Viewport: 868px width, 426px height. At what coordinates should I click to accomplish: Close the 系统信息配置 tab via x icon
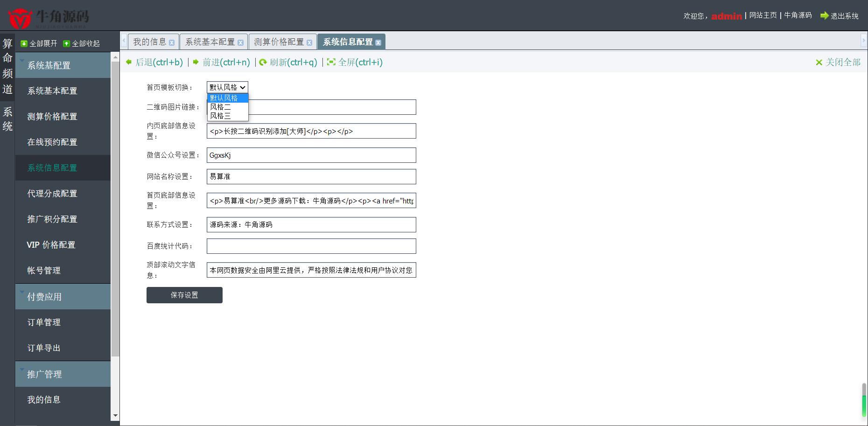pos(378,42)
